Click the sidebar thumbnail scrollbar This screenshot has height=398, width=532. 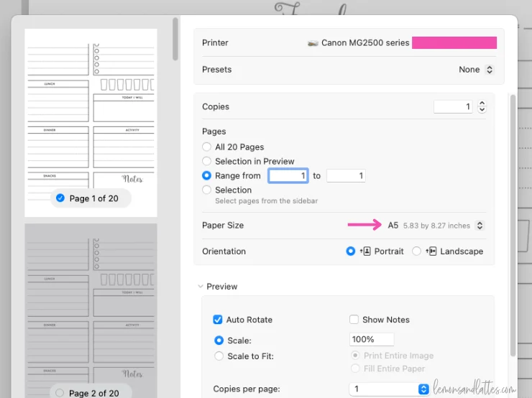pyautogui.click(x=175, y=39)
